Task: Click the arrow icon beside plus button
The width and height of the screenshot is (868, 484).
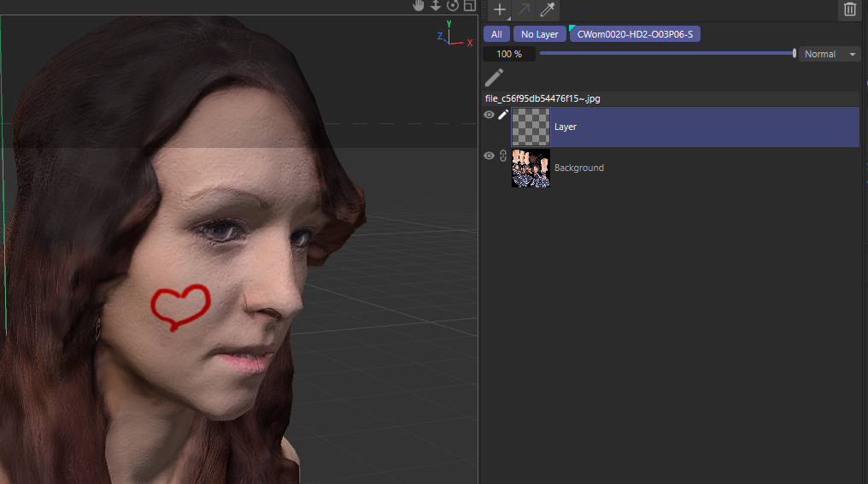Action: (x=523, y=9)
